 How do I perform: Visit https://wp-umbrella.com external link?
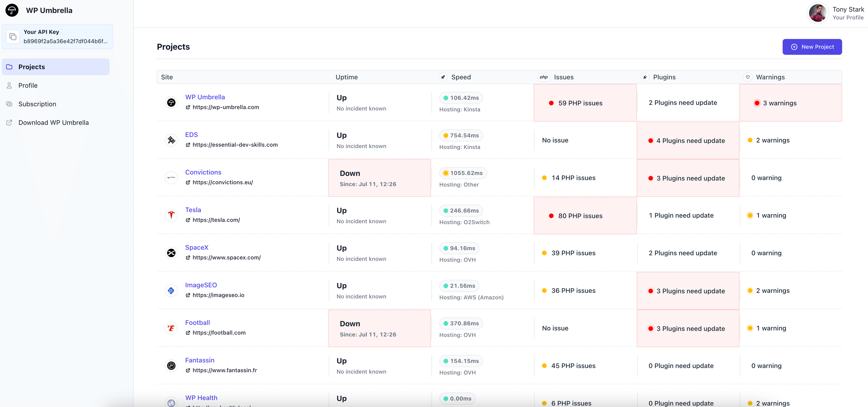(225, 107)
